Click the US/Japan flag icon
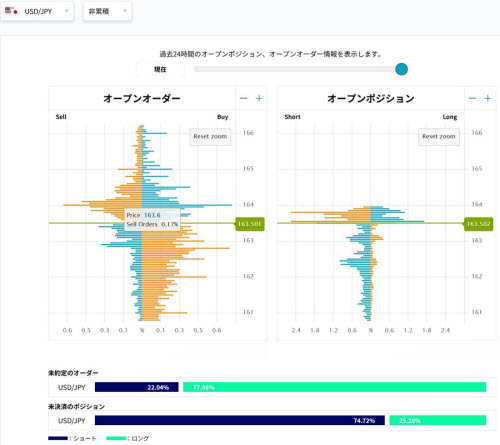The image size is (500, 445). point(11,11)
